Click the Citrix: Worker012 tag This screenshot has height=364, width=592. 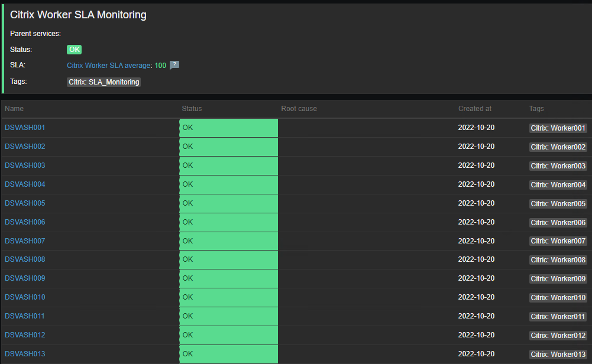pyautogui.click(x=558, y=336)
